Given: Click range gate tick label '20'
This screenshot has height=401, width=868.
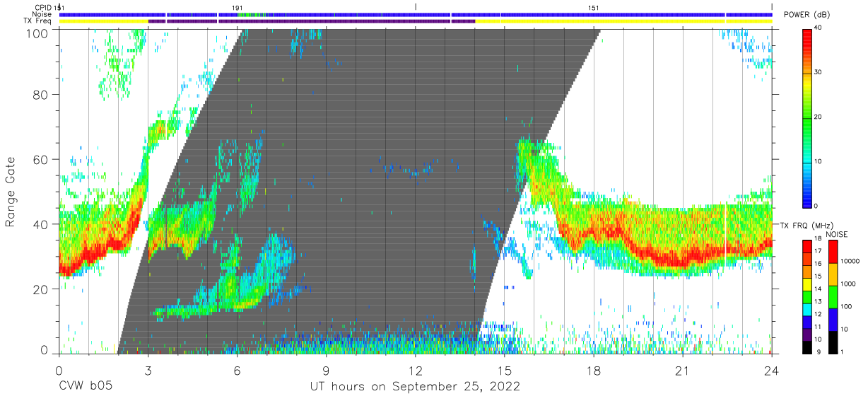Looking at the screenshot, I should click(x=41, y=289).
